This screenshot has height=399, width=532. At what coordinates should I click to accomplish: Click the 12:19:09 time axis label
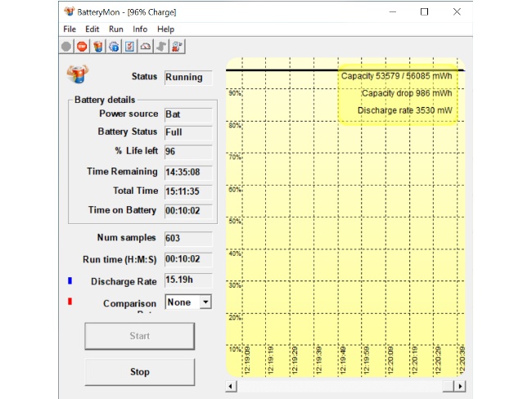(247, 360)
